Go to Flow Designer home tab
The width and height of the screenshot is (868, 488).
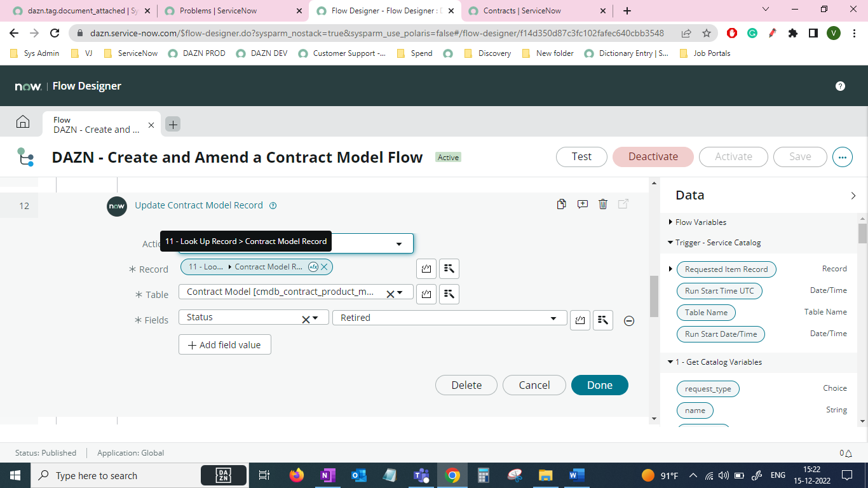(x=23, y=122)
